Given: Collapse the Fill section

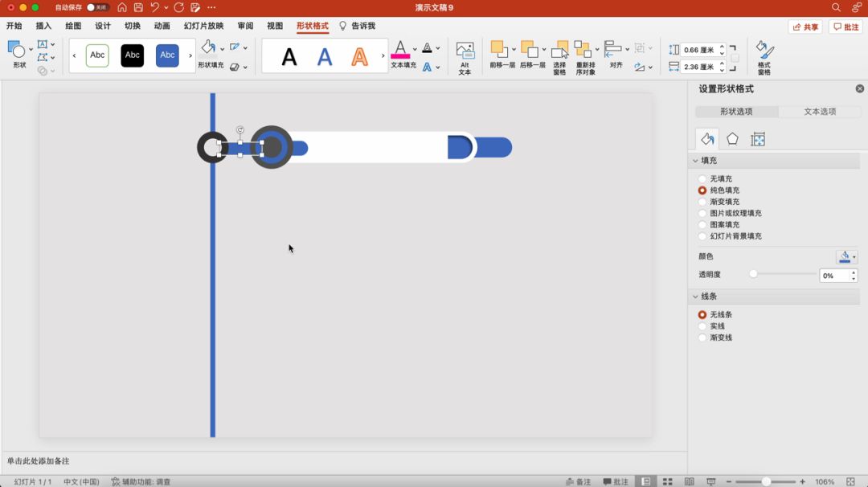Looking at the screenshot, I should [x=695, y=161].
